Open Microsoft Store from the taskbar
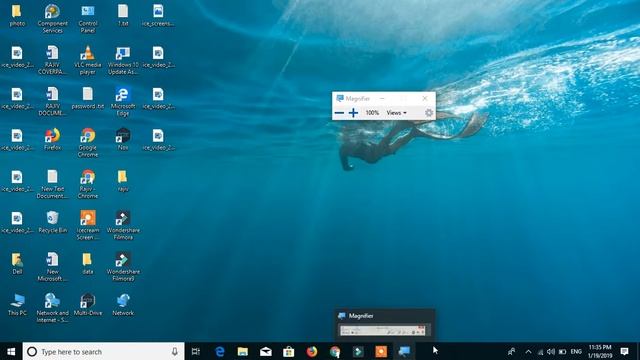The image size is (640, 360). click(289, 351)
